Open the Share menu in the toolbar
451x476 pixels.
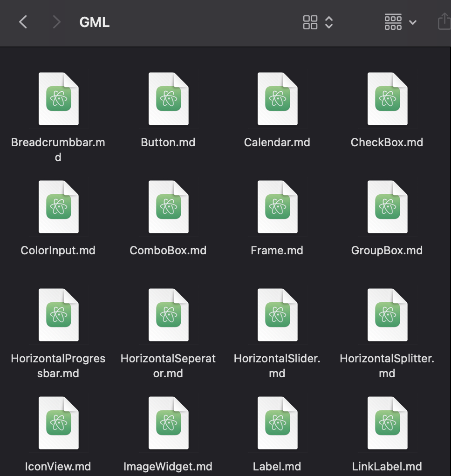point(443,21)
